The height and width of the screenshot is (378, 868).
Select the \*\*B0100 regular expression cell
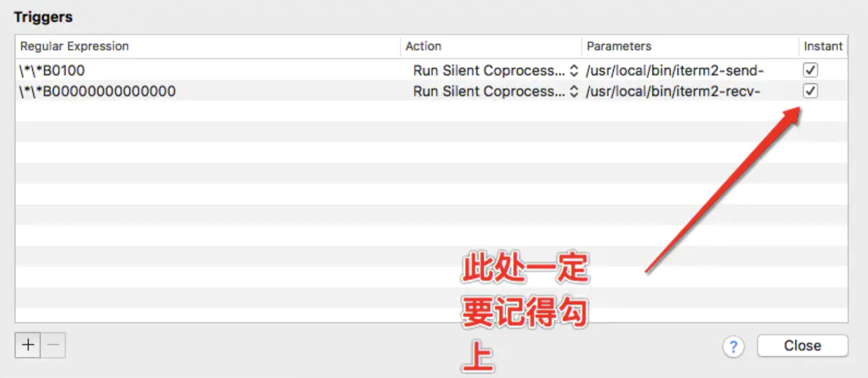tap(52, 71)
